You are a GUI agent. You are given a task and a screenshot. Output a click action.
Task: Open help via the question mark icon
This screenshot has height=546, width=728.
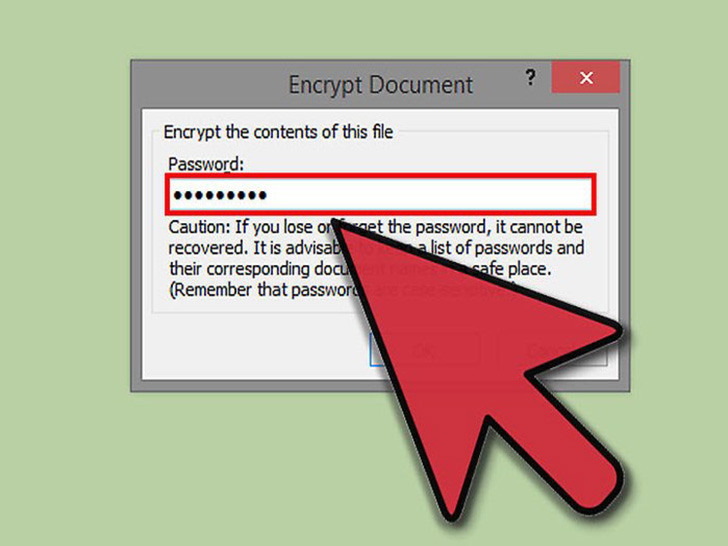point(530,78)
